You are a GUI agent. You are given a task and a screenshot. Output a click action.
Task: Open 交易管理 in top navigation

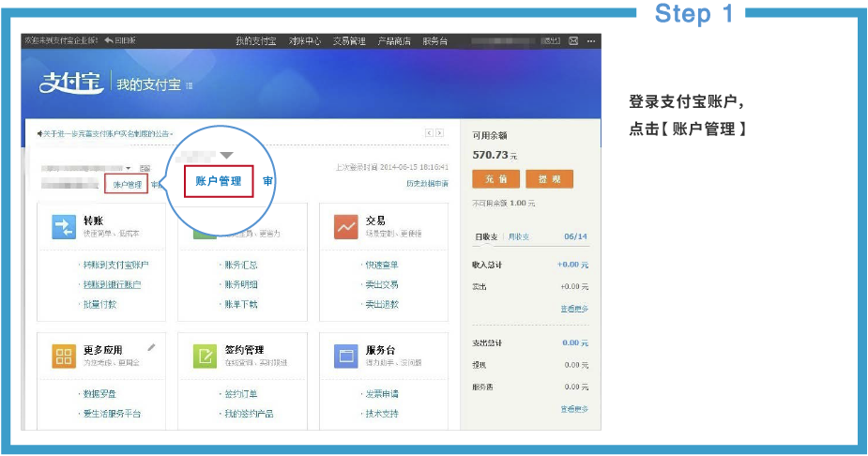(349, 41)
